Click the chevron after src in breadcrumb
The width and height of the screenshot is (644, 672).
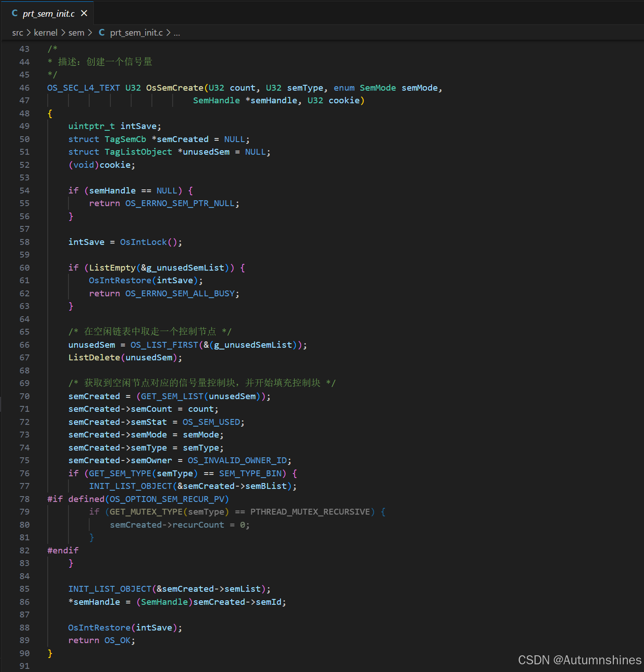[28, 33]
